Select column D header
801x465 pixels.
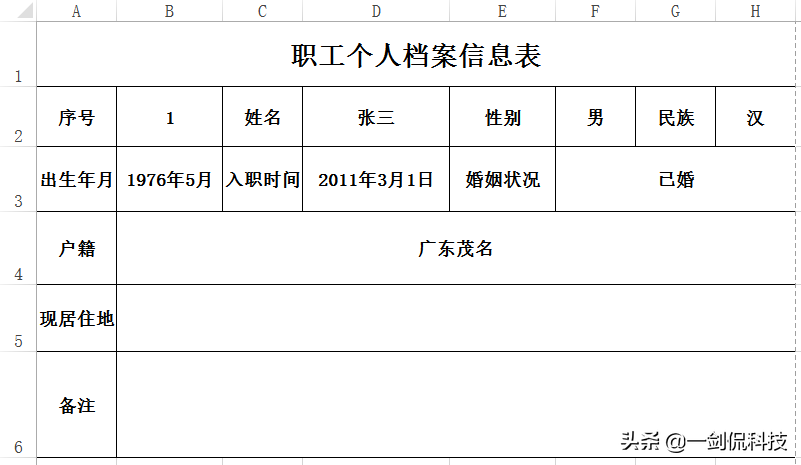tap(376, 11)
